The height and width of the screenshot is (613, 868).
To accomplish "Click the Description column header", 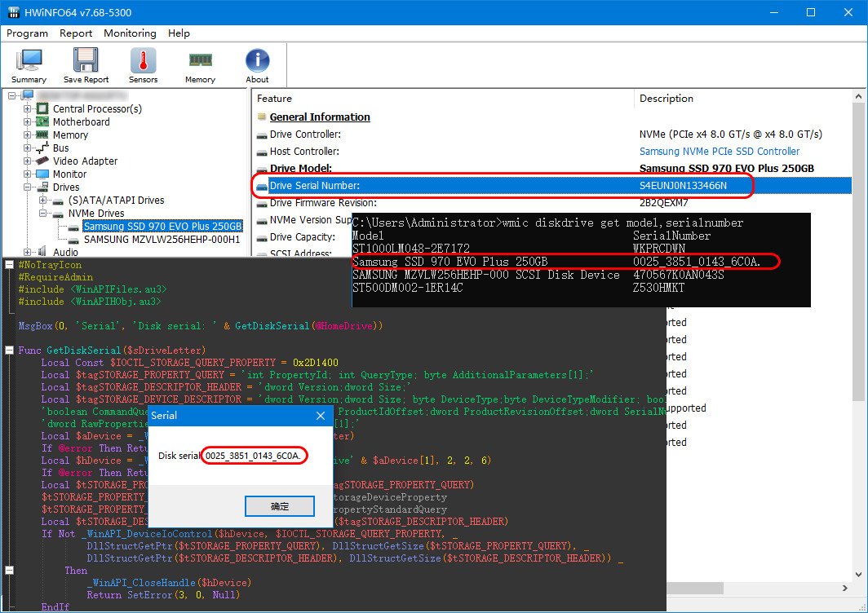I will pos(742,99).
